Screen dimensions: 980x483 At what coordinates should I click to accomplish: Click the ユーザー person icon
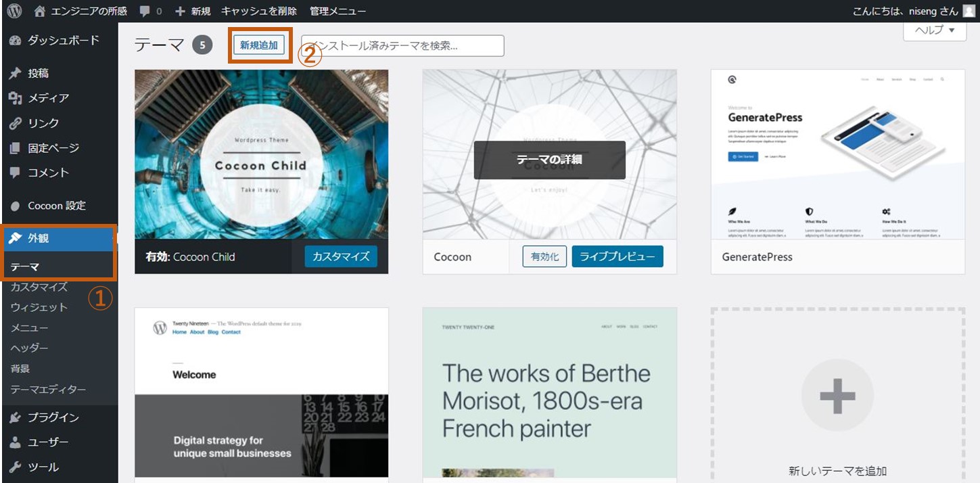16,442
